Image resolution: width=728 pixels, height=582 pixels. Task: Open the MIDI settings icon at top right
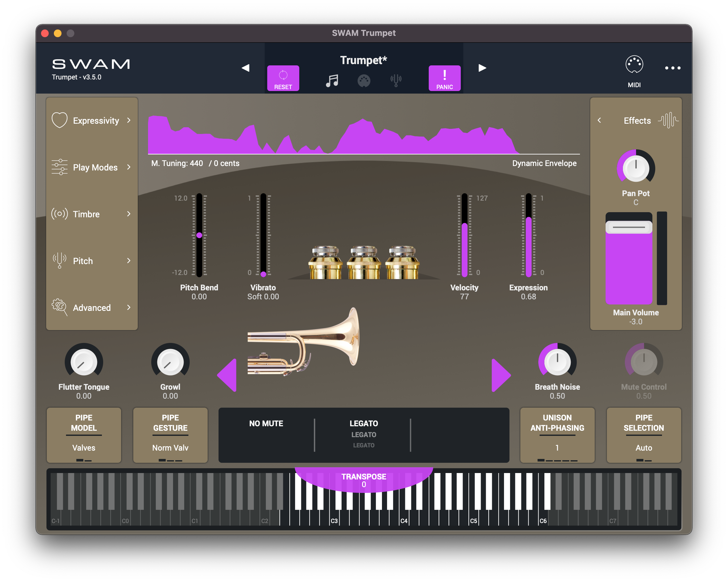[x=634, y=64]
